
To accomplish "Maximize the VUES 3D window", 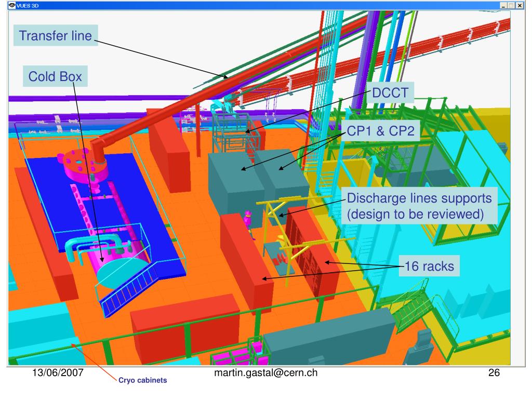I will [511, 5].
